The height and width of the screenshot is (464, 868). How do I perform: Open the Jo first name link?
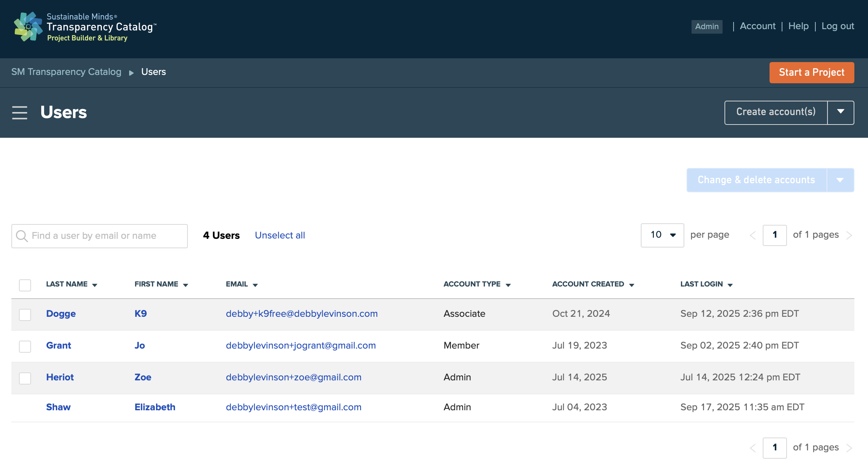(140, 346)
